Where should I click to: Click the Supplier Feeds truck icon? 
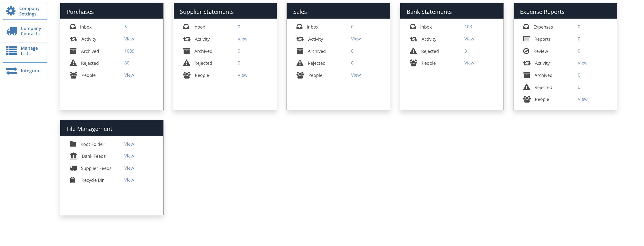pyautogui.click(x=73, y=168)
